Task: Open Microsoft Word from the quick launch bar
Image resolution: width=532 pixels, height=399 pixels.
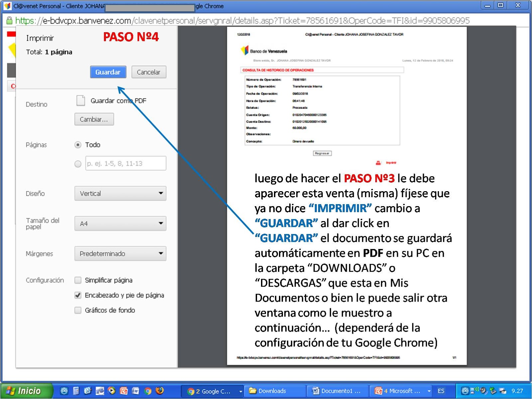Action: click(136, 391)
